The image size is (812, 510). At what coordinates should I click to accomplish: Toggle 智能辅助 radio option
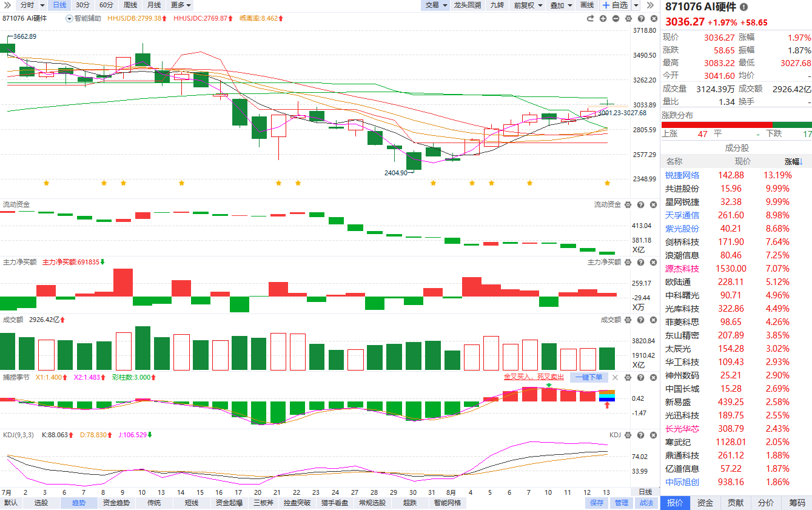[83, 18]
